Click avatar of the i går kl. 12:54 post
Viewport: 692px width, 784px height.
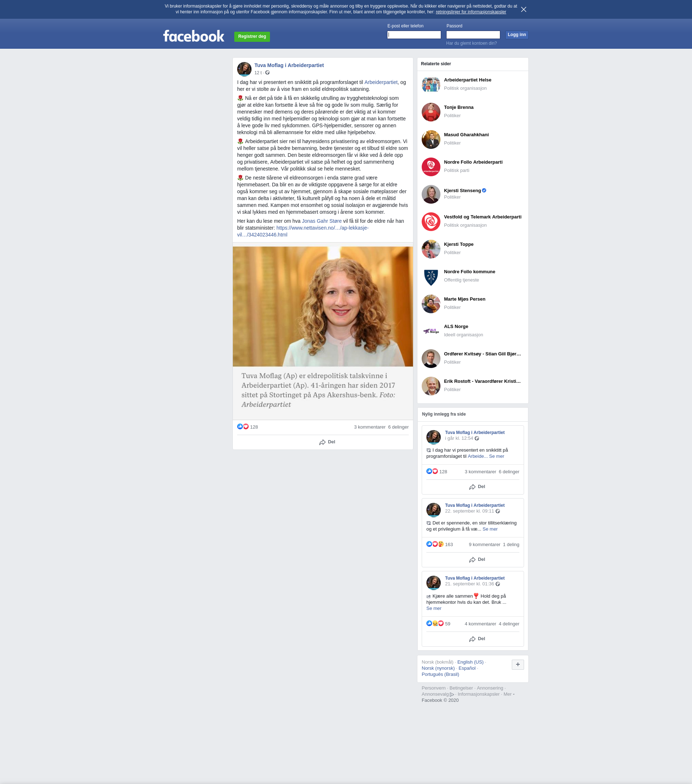tap(434, 437)
